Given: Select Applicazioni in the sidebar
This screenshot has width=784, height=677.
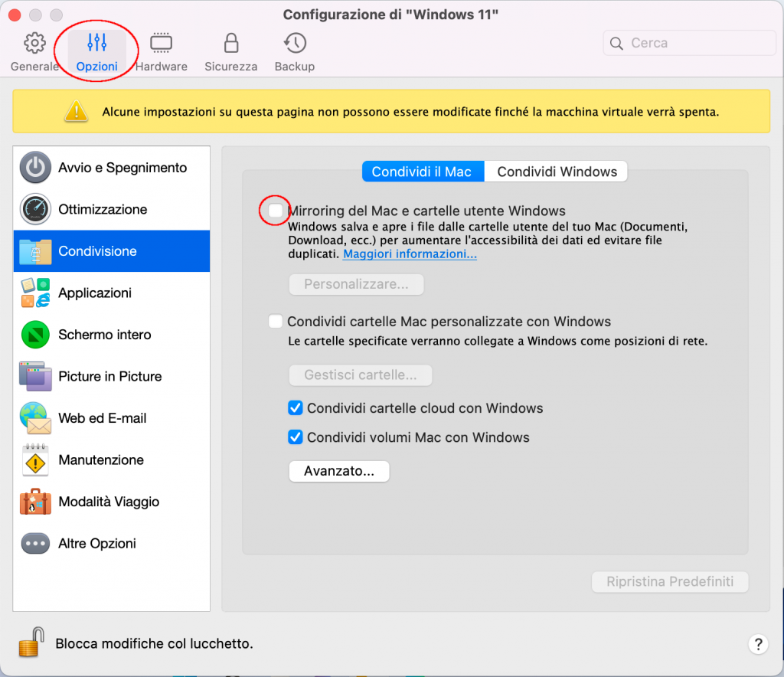Looking at the screenshot, I should click(112, 293).
